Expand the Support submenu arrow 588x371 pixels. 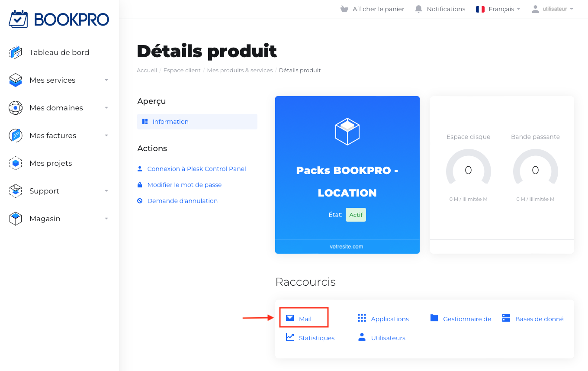[x=106, y=191]
